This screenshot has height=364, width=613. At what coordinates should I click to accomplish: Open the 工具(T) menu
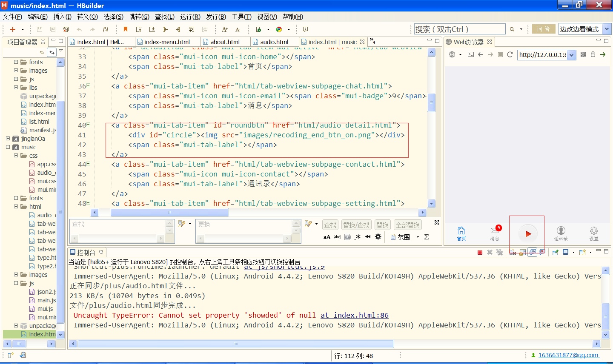click(241, 17)
